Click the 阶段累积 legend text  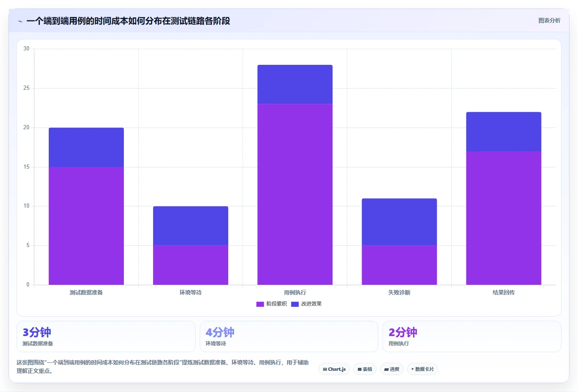tap(276, 304)
